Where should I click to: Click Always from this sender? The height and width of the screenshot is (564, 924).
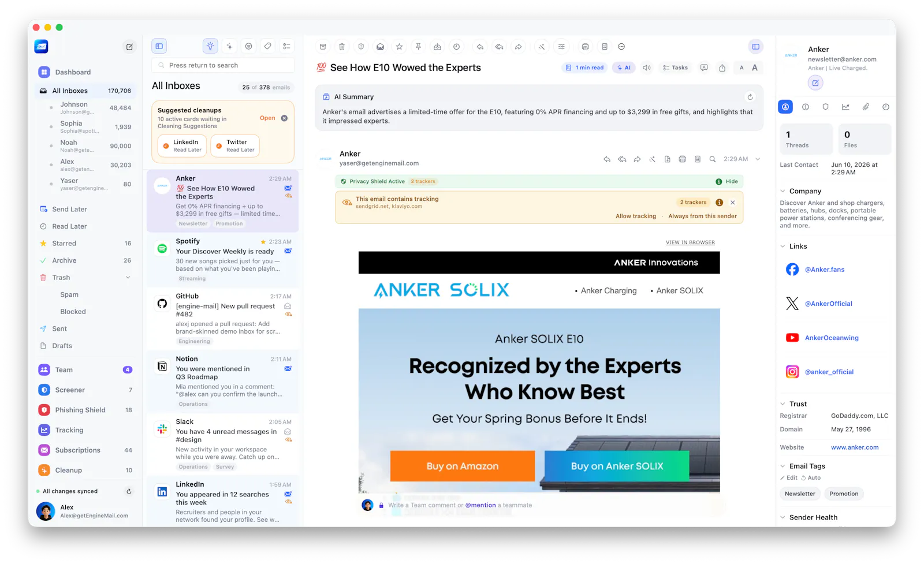click(x=702, y=216)
